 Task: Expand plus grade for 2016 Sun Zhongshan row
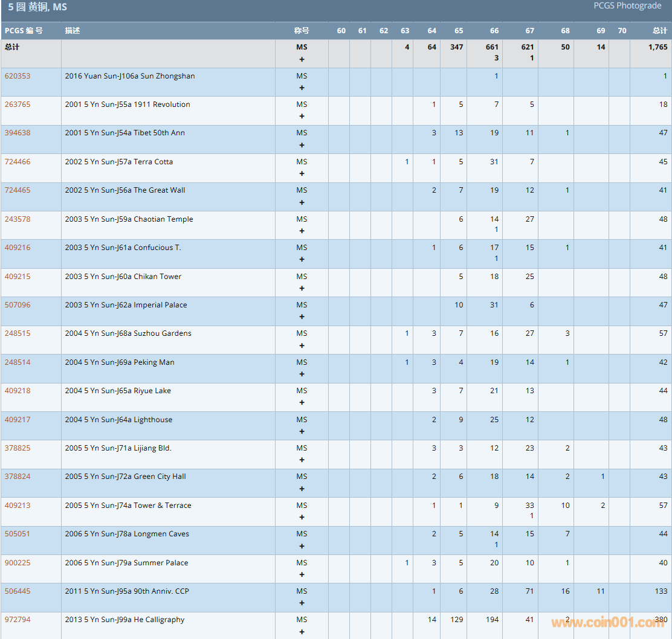click(302, 88)
